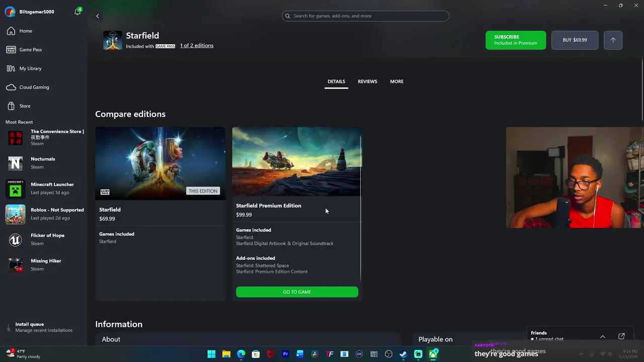
Task: Click the Xbox app taskbar icon
Action: tap(433, 354)
